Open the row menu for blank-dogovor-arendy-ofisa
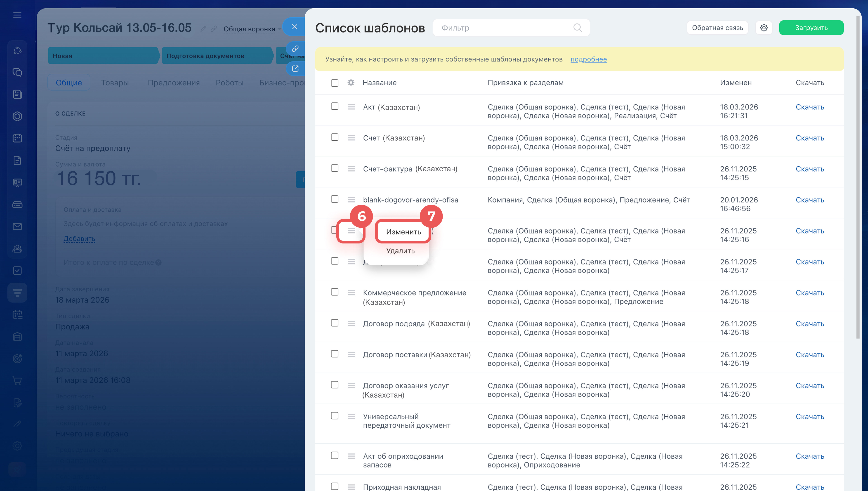The width and height of the screenshot is (868, 491). pyautogui.click(x=351, y=200)
